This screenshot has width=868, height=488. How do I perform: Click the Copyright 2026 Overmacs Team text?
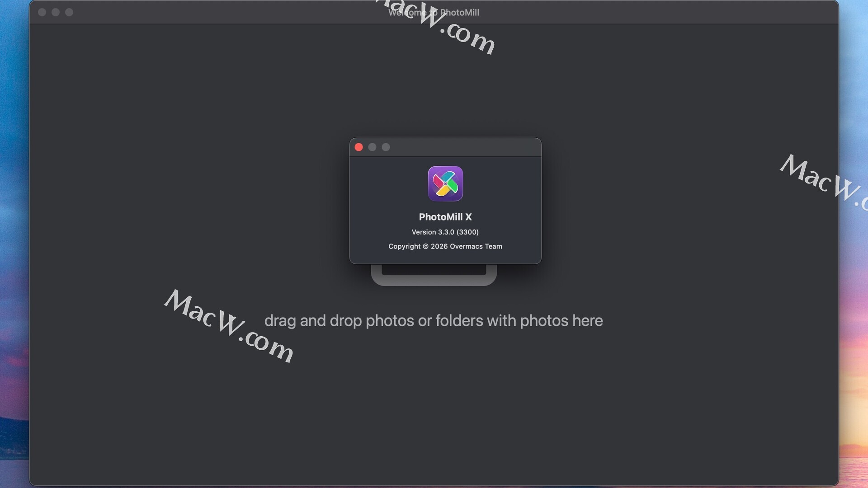445,247
